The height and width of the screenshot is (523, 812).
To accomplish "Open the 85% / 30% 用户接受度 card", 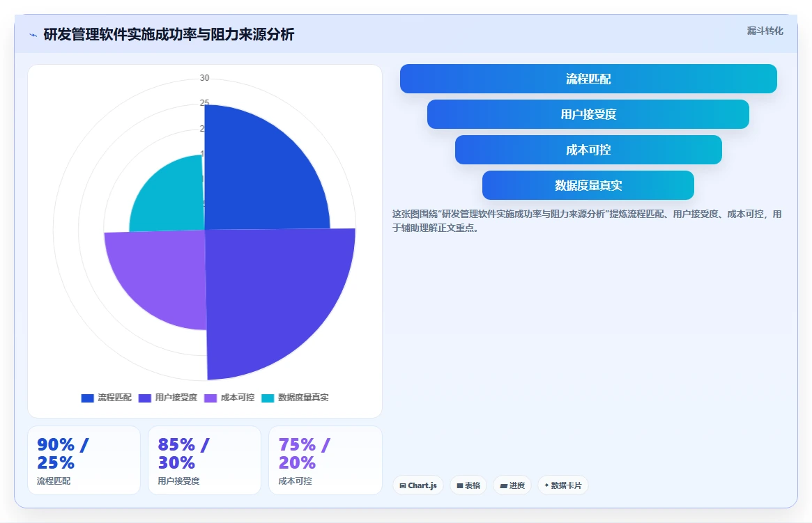I will [204, 460].
